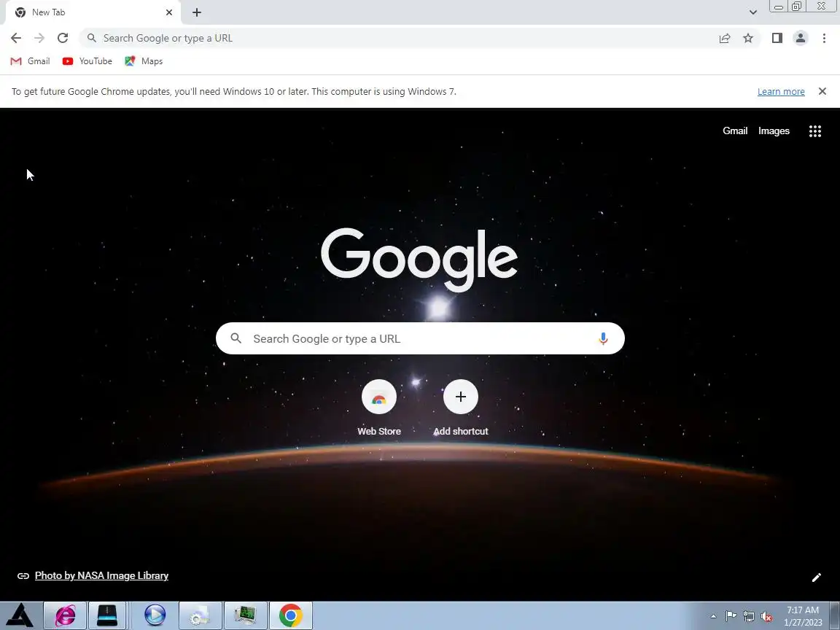Click the network tray icon
The width and height of the screenshot is (840, 630).
pos(748,617)
